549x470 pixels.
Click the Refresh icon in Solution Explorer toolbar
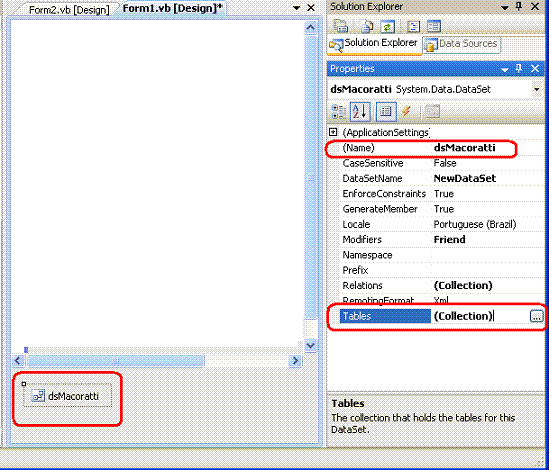point(388,27)
